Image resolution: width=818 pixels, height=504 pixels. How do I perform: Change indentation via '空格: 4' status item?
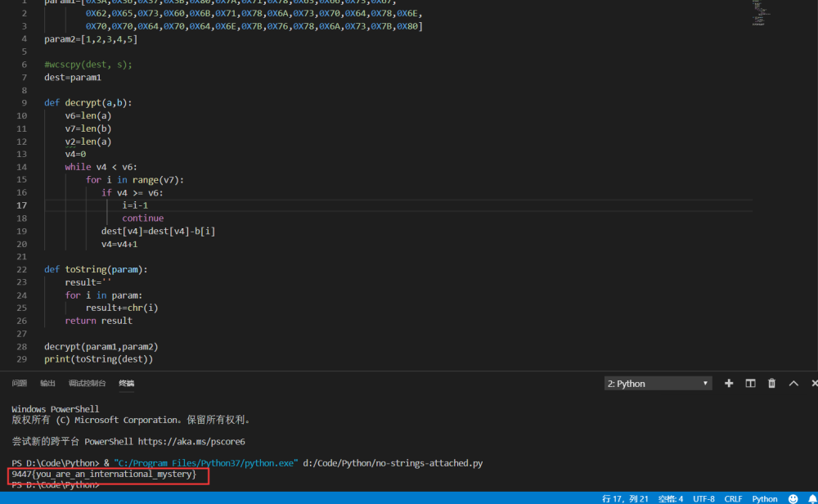pos(671,499)
